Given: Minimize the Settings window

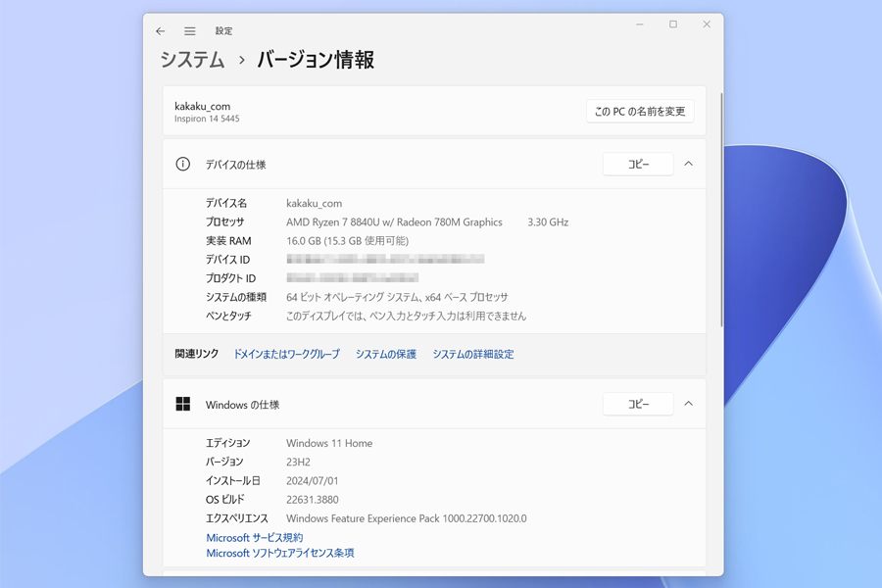Looking at the screenshot, I should coord(640,24).
